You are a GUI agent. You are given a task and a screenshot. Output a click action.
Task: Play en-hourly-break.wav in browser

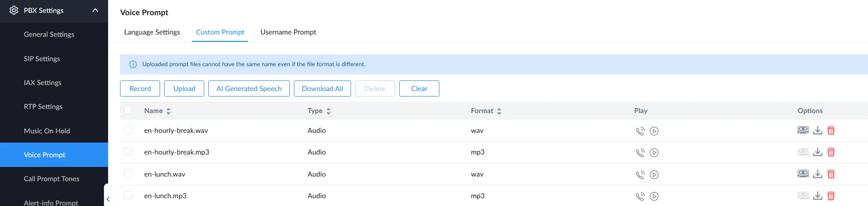coord(654,131)
